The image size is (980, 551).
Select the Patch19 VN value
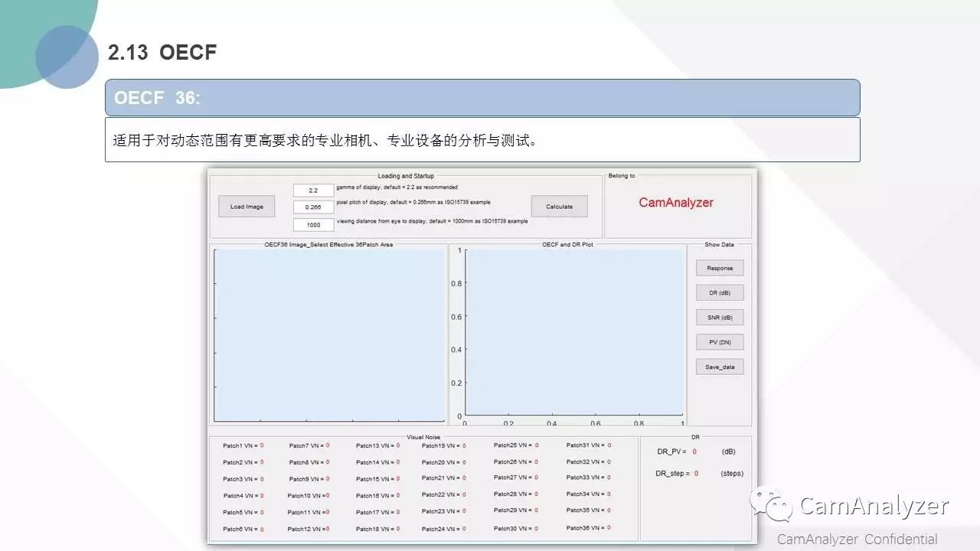[463, 445]
